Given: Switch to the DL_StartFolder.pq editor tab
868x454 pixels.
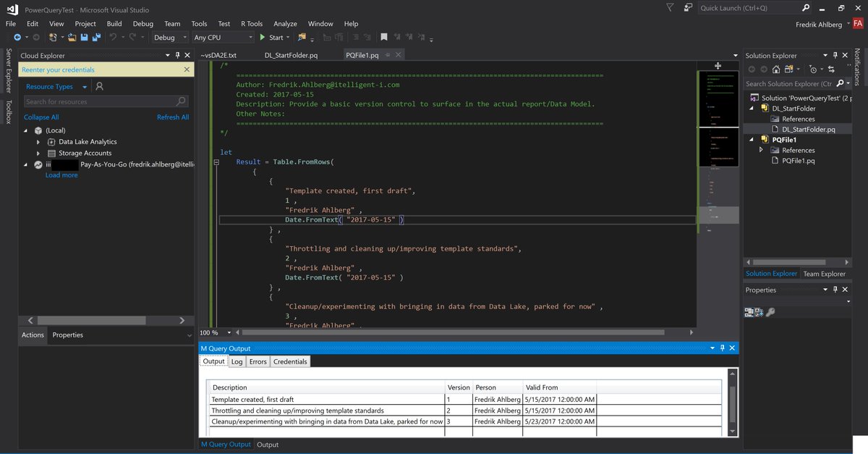Looking at the screenshot, I should [291, 55].
